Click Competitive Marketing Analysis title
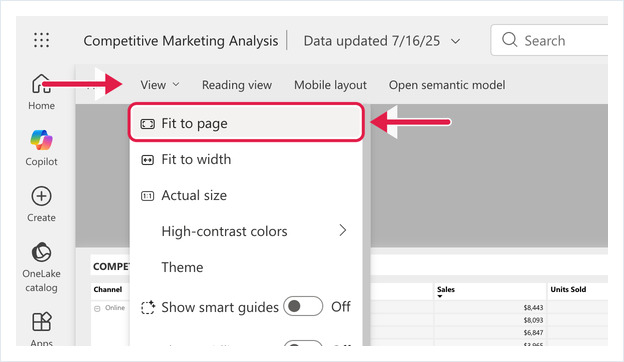Image resolution: width=624 pixels, height=362 pixels. coord(181,41)
